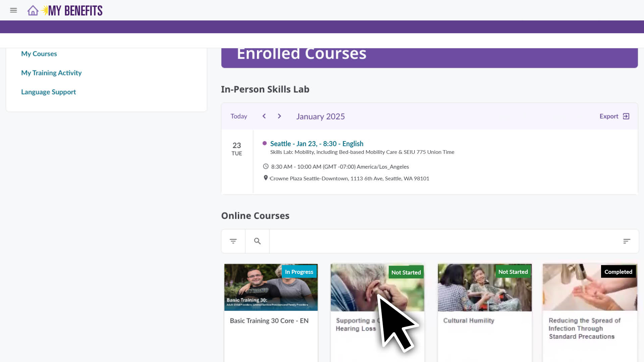Go to next month in calendar
This screenshot has width=644, height=362.
tap(279, 116)
